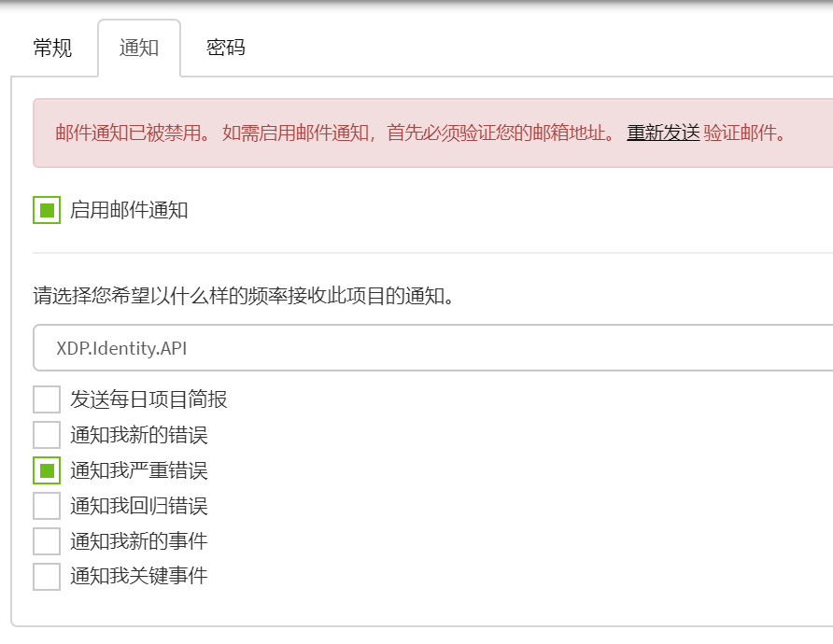The height and width of the screenshot is (644, 833).
Task: Tick 通知我关键事件 checkbox
Action: [47, 576]
